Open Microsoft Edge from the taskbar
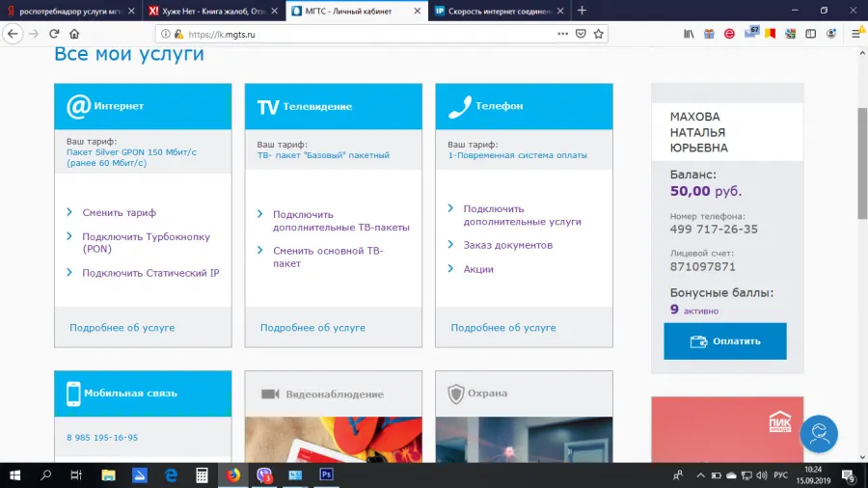 pyautogui.click(x=171, y=474)
